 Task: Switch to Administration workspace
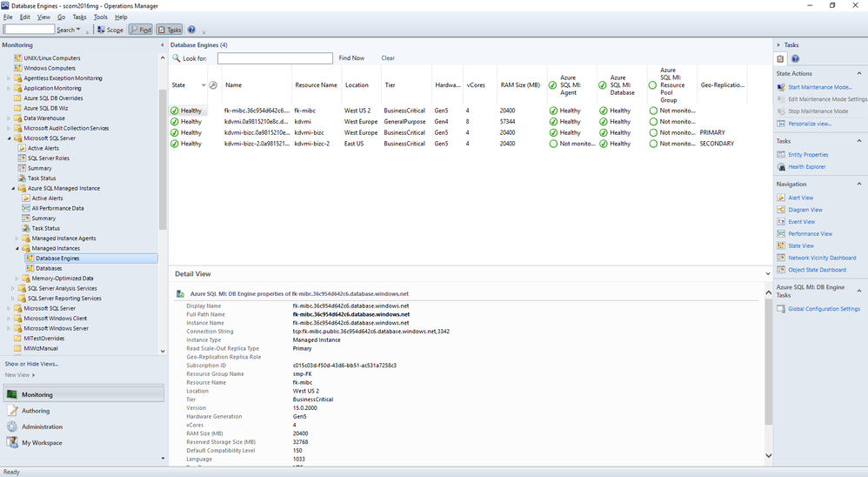(x=84, y=427)
